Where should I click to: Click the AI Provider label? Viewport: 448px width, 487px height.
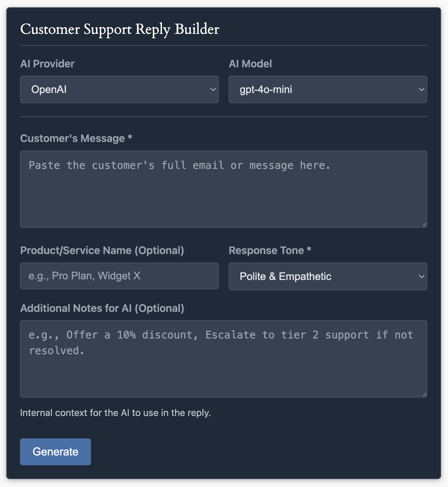click(x=47, y=64)
